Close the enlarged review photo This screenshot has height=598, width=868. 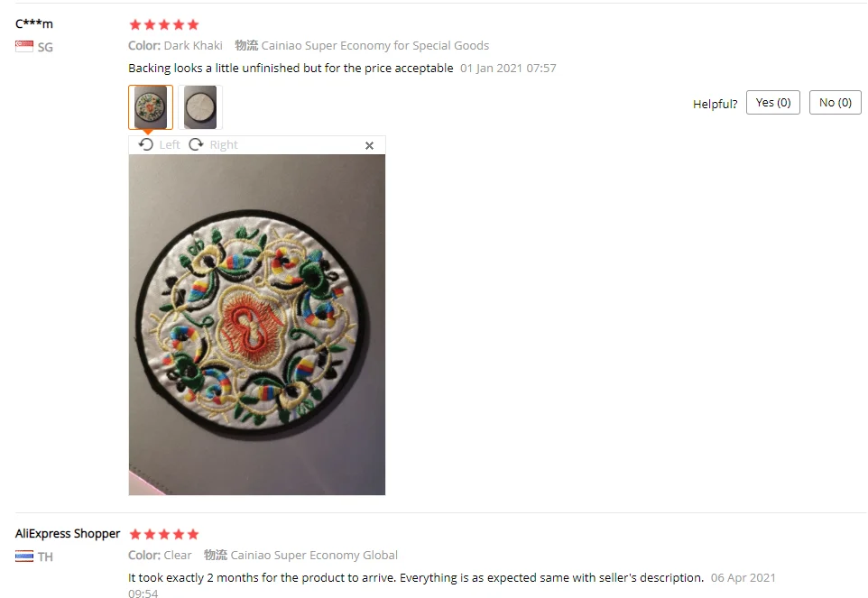point(369,145)
